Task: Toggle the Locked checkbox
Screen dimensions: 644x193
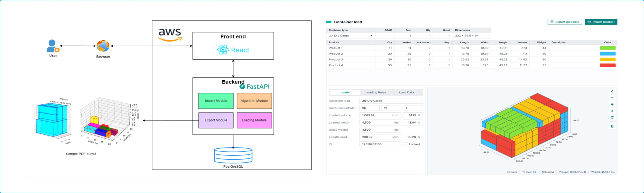Action: click(405, 144)
